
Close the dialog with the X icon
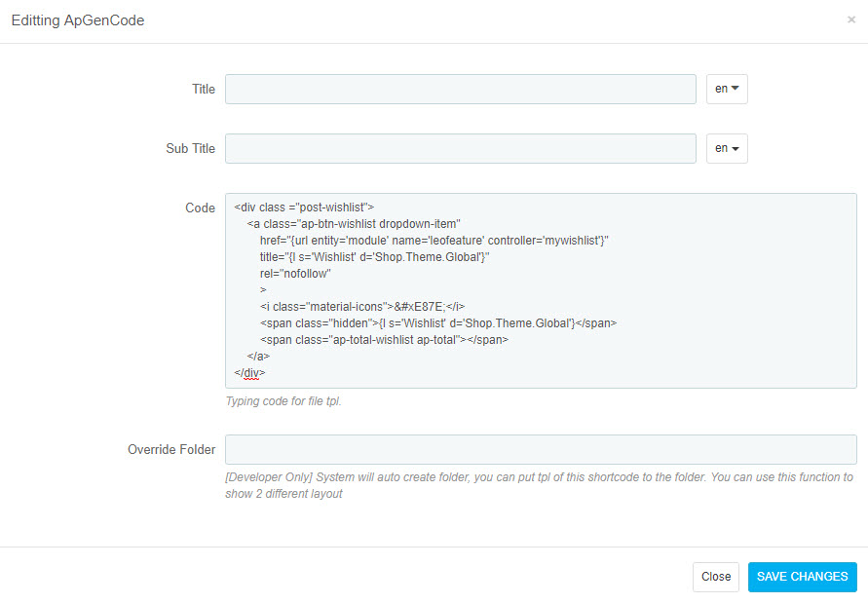tap(851, 19)
